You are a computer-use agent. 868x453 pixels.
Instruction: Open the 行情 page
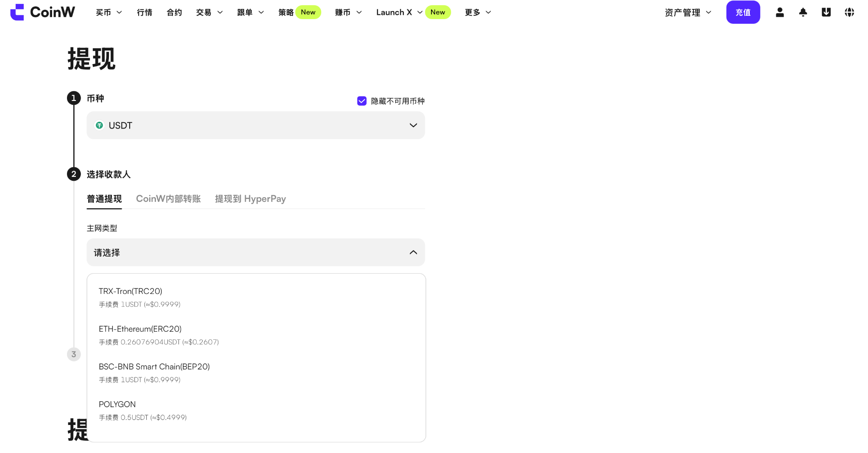click(145, 12)
